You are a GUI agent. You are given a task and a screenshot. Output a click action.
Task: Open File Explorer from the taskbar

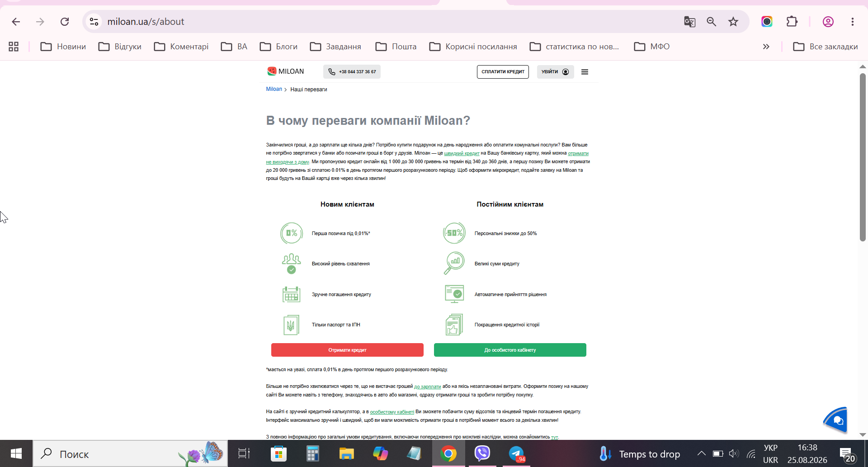(346, 453)
